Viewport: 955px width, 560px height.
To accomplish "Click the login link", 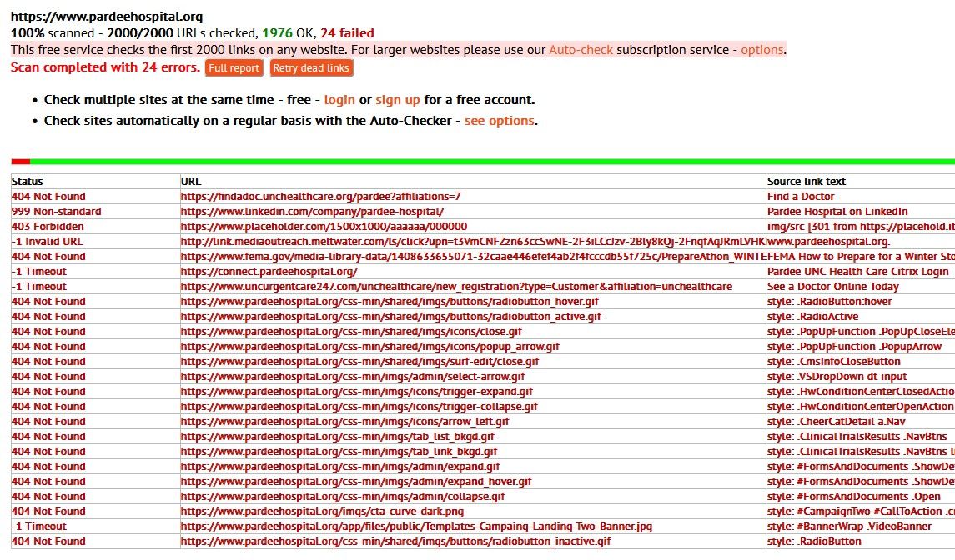I will [339, 100].
